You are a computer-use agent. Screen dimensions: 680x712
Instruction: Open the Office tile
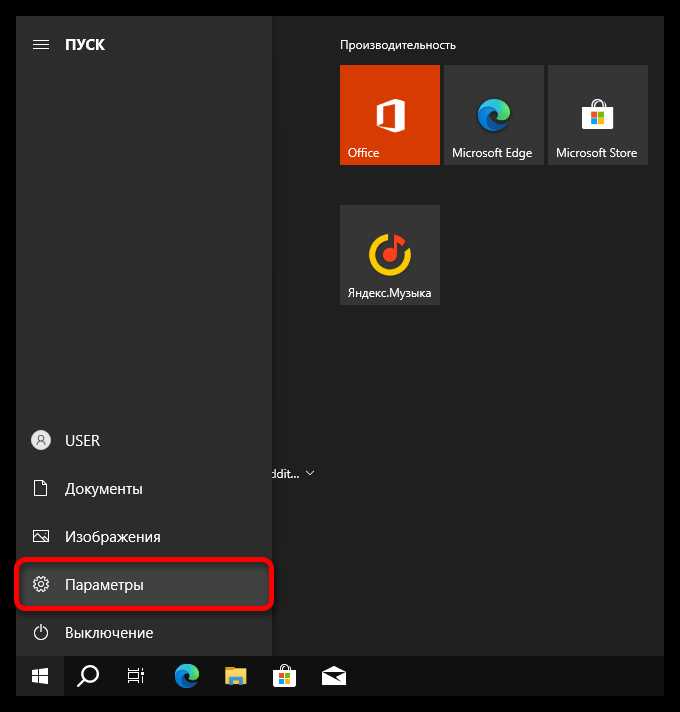(x=389, y=115)
